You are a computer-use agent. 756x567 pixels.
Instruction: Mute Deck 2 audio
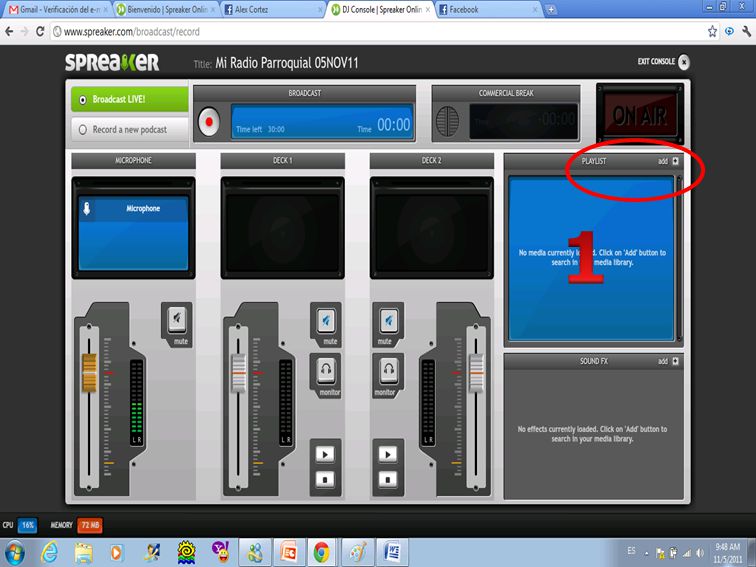point(389,319)
